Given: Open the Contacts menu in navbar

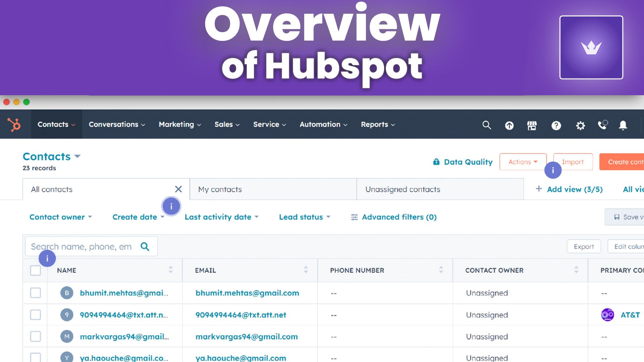Looking at the screenshot, I should pos(56,124).
